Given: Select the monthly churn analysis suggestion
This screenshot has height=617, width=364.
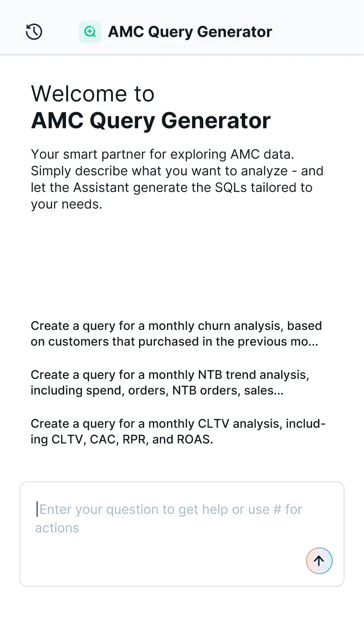Looking at the screenshot, I should (x=176, y=334).
